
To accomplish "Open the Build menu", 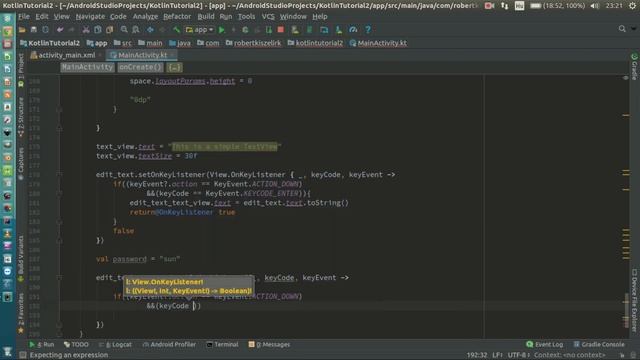I will coord(206,17).
